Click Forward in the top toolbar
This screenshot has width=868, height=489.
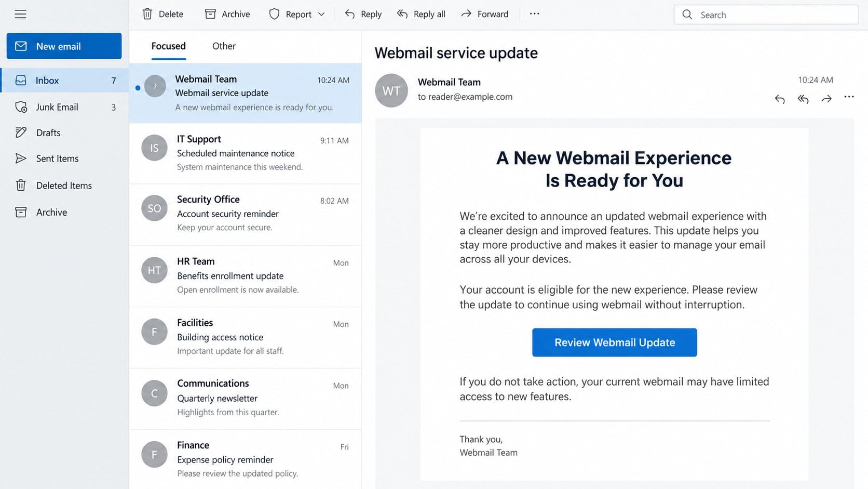point(485,14)
